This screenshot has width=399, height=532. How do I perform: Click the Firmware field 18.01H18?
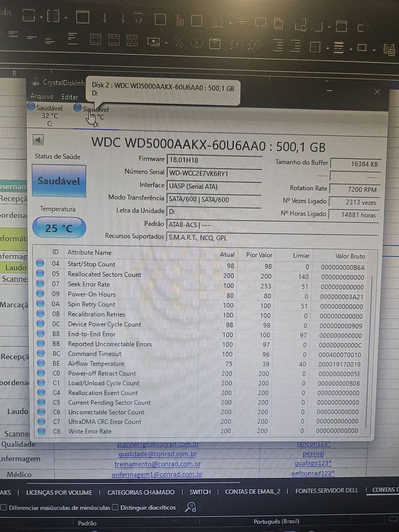[214, 160]
